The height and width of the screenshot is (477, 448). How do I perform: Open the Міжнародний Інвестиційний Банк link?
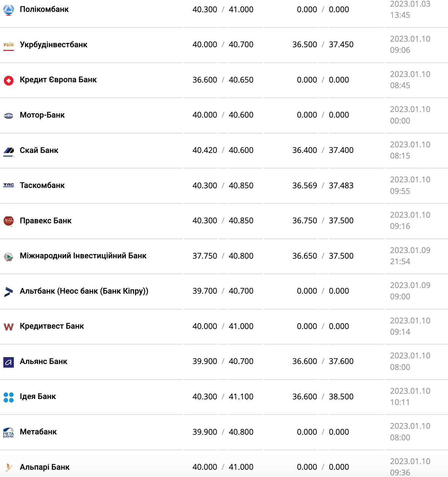point(83,256)
